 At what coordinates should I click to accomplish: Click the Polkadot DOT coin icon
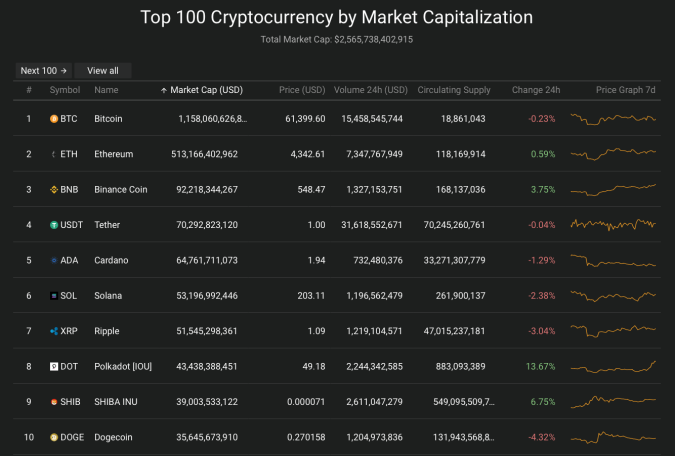54,366
